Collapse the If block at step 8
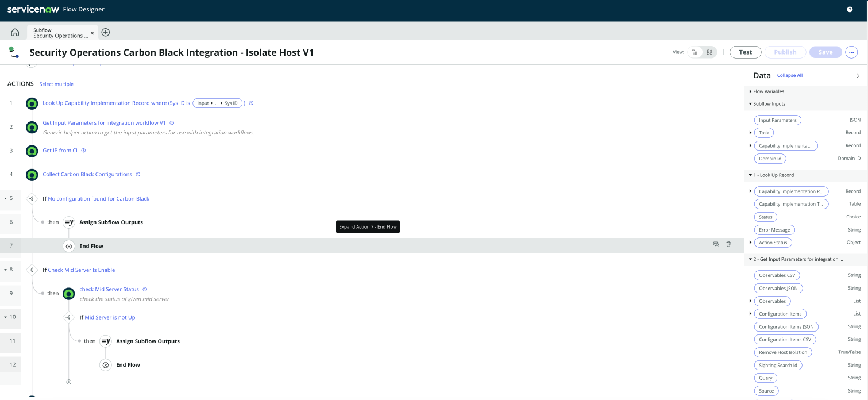This screenshot has width=868, height=400. tap(5, 270)
